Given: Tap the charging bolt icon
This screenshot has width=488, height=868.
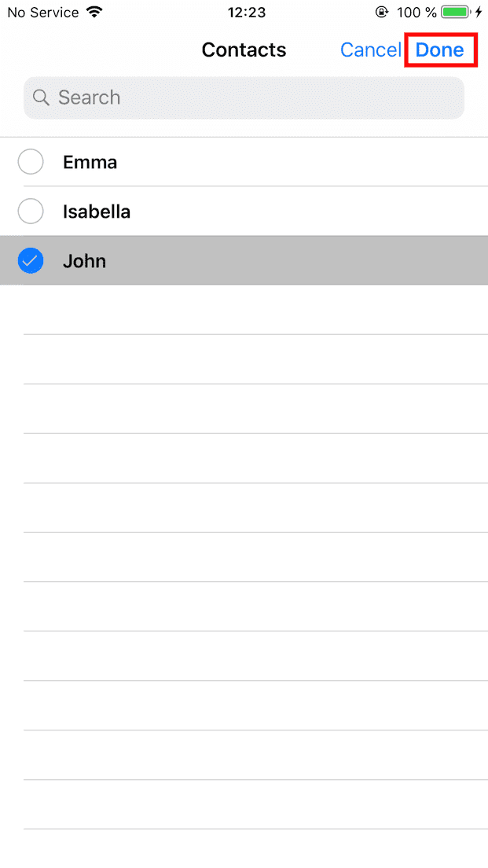Looking at the screenshot, I should tap(479, 13).
